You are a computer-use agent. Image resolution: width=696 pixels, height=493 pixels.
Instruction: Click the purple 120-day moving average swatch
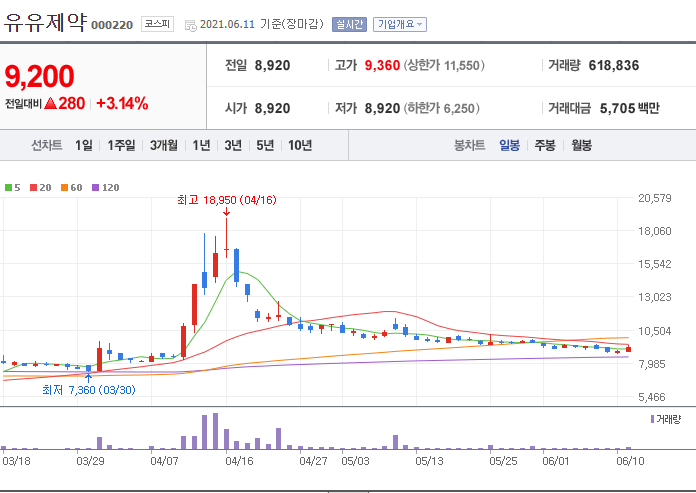(x=95, y=188)
